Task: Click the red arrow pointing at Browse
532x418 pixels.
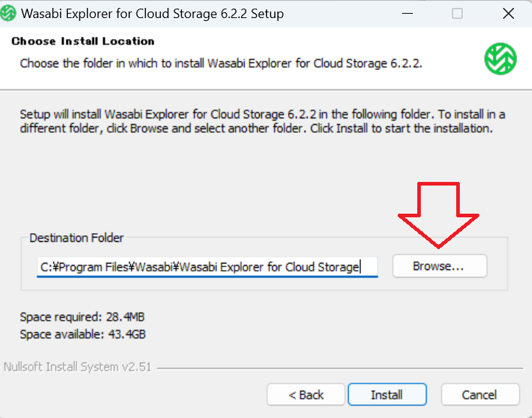Action: click(438, 214)
